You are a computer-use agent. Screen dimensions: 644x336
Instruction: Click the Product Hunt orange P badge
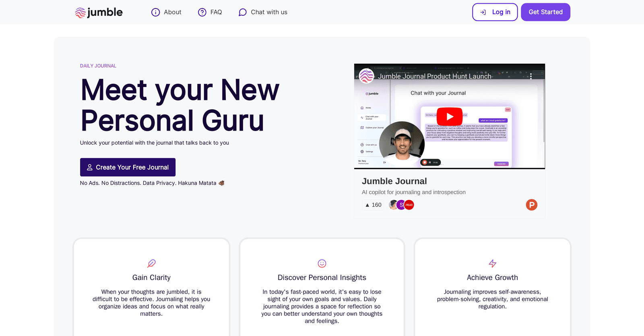(532, 205)
